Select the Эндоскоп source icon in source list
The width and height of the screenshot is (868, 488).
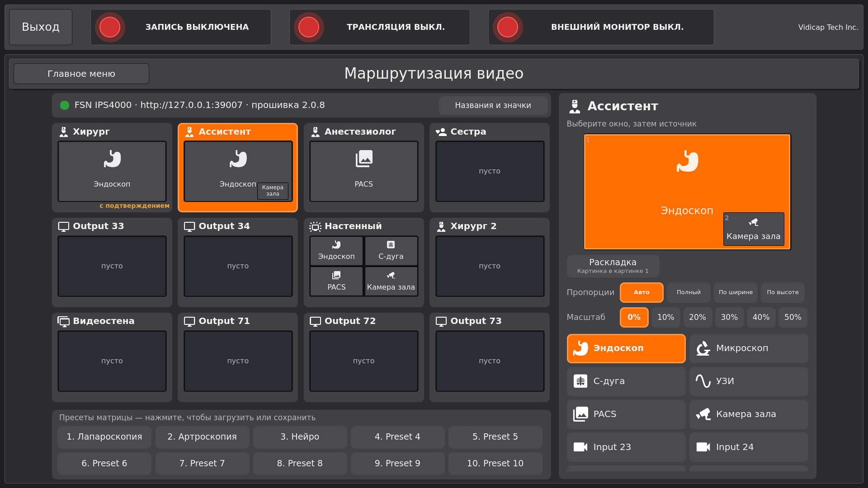pos(580,348)
